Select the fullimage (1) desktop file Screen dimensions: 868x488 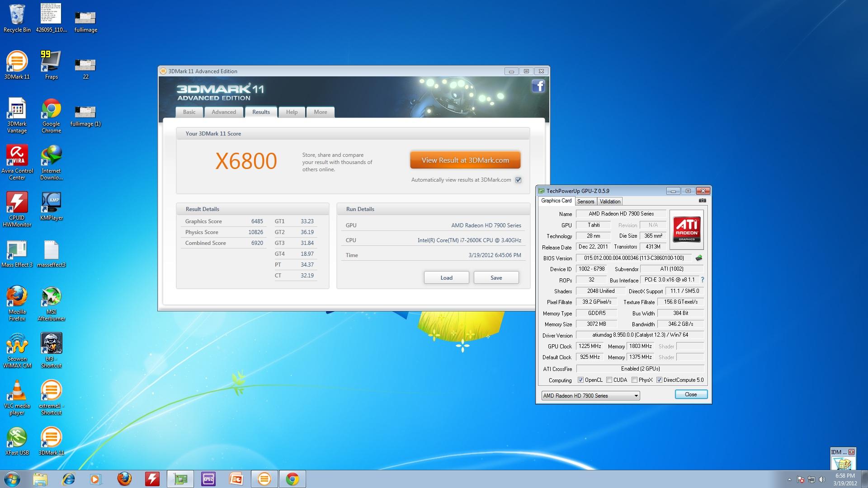(85, 116)
